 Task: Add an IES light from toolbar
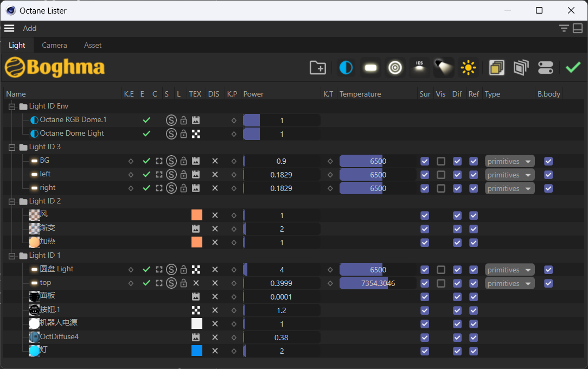click(x=419, y=68)
